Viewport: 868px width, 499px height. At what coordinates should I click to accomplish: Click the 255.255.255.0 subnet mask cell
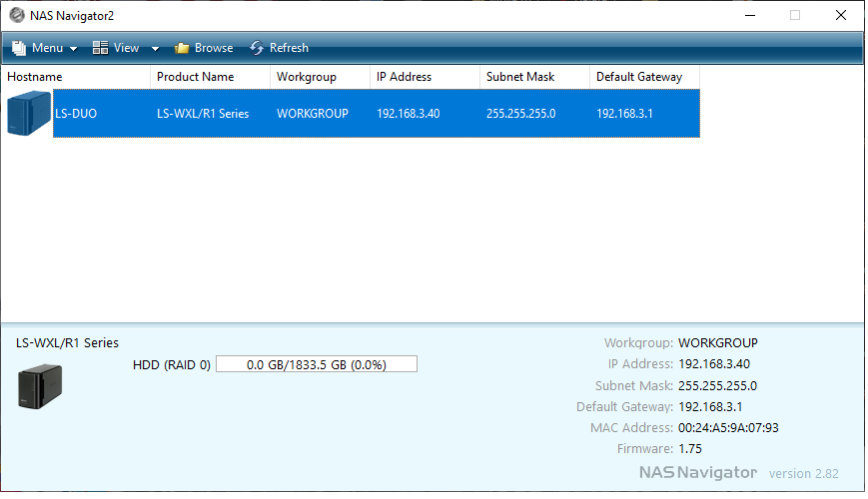521,114
